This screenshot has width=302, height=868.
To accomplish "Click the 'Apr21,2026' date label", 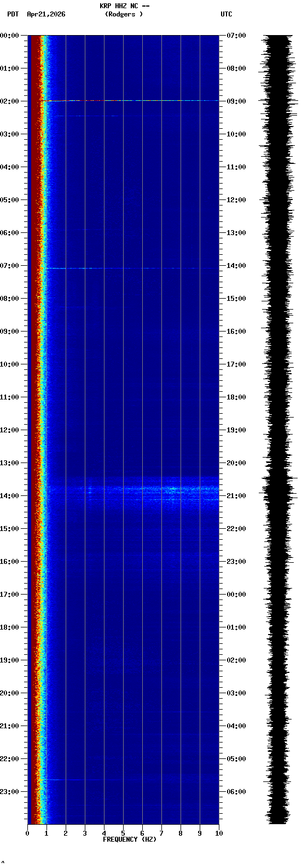I will click(46, 14).
